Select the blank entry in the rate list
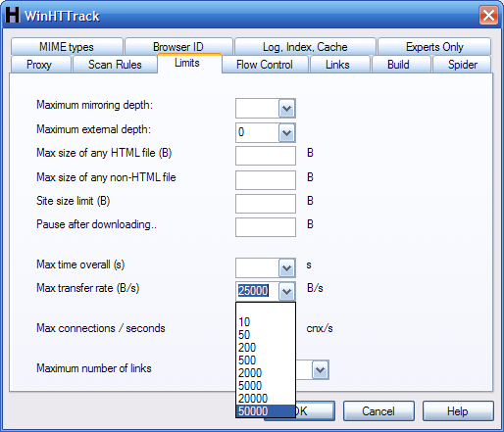This screenshot has width=504, height=432. point(266,310)
